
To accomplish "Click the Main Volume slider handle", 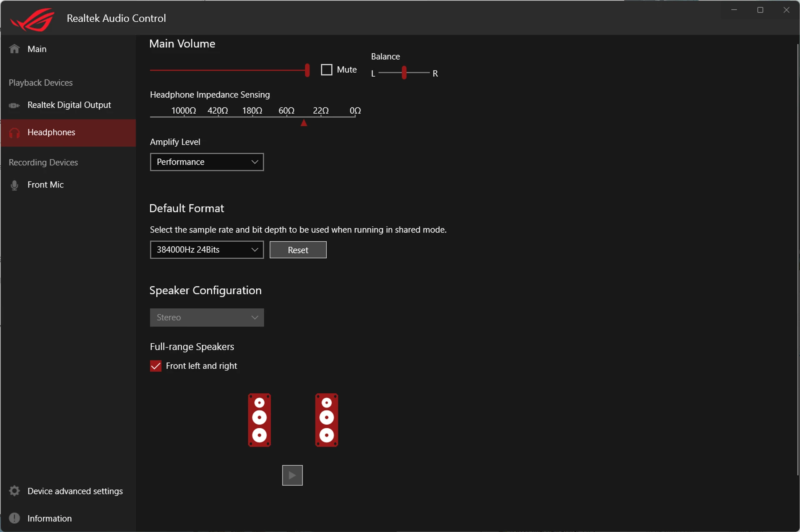I will point(307,70).
